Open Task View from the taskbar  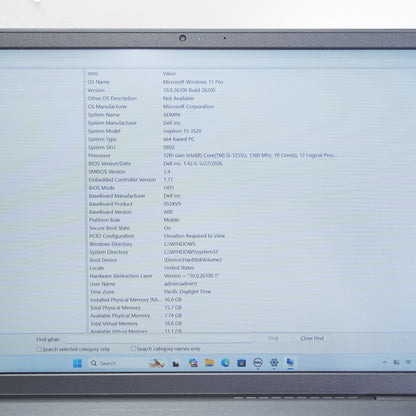176,364
